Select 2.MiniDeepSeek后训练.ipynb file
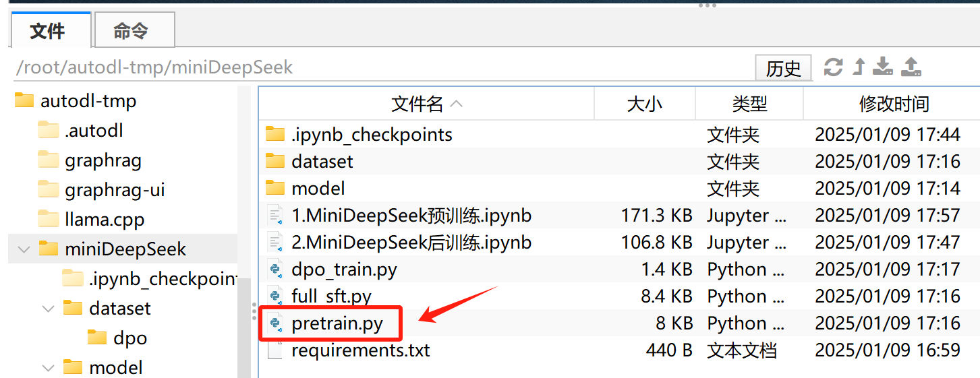 pos(411,243)
